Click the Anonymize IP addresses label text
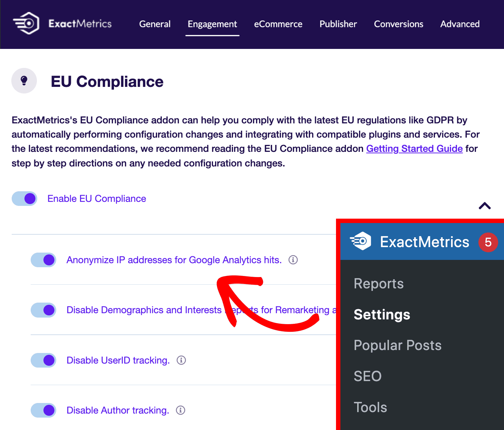 click(174, 260)
